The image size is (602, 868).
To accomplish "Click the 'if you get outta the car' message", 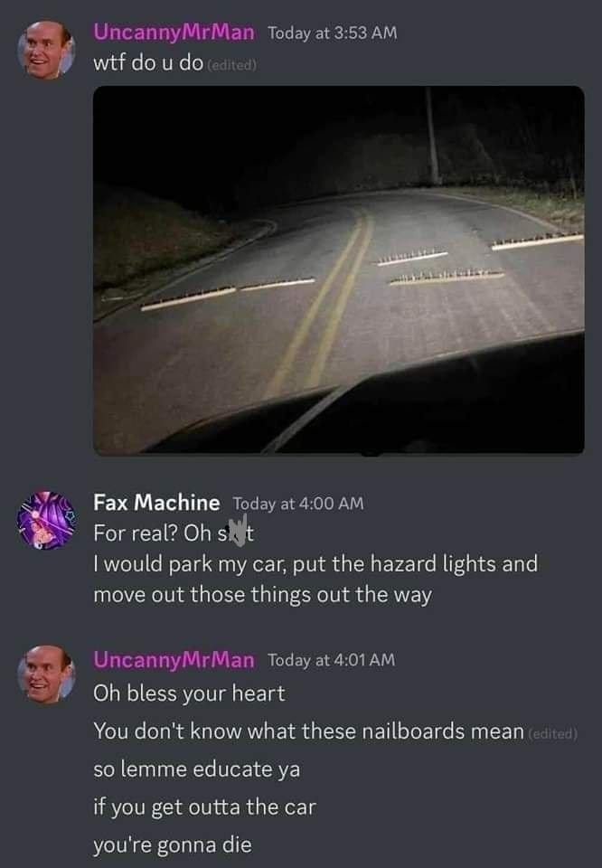I will click(204, 807).
